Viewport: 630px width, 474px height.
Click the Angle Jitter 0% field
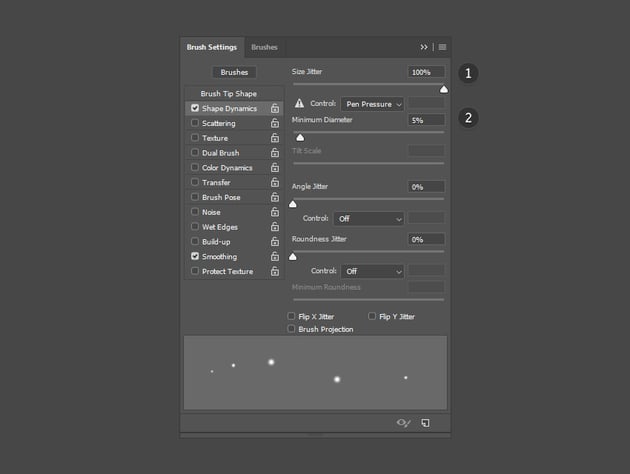click(426, 187)
